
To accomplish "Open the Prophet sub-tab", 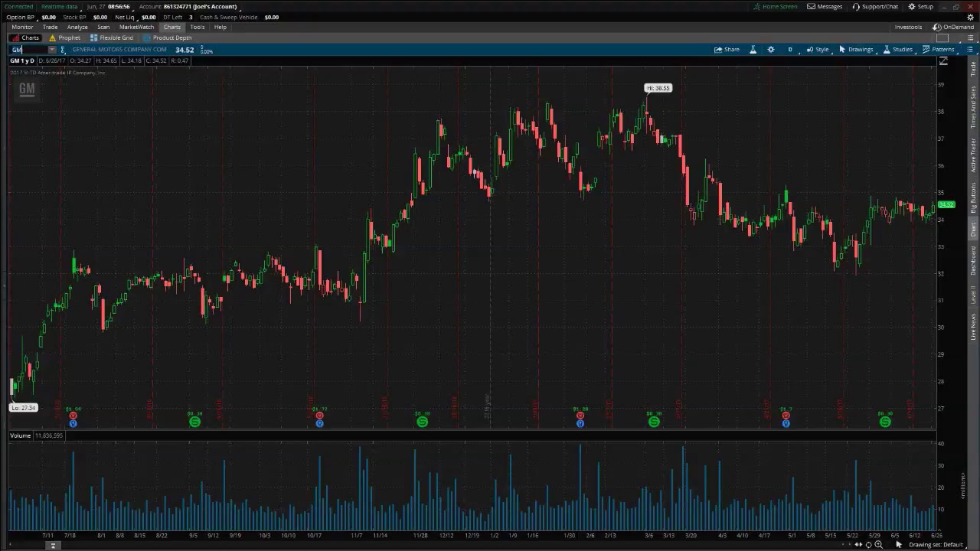I will point(64,37).
